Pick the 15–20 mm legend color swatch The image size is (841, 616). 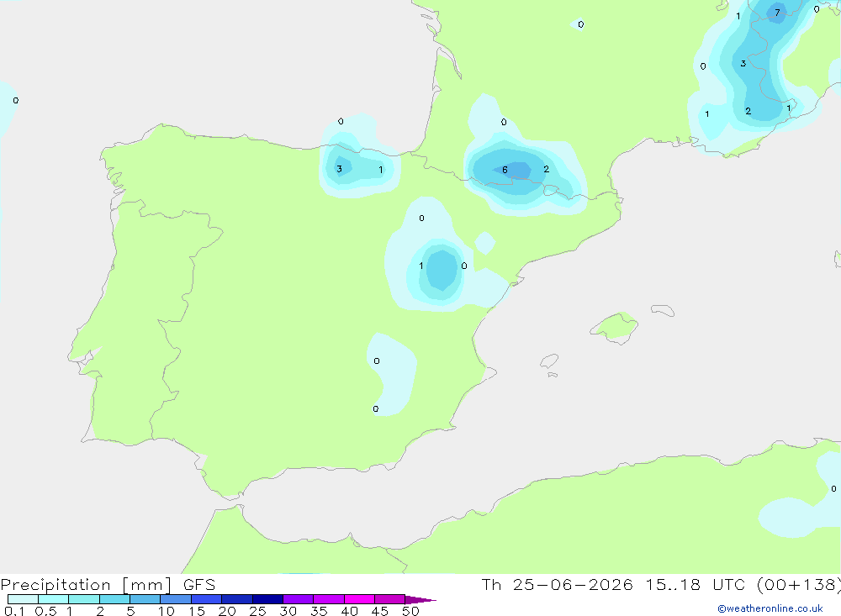[x=206, y=599]
